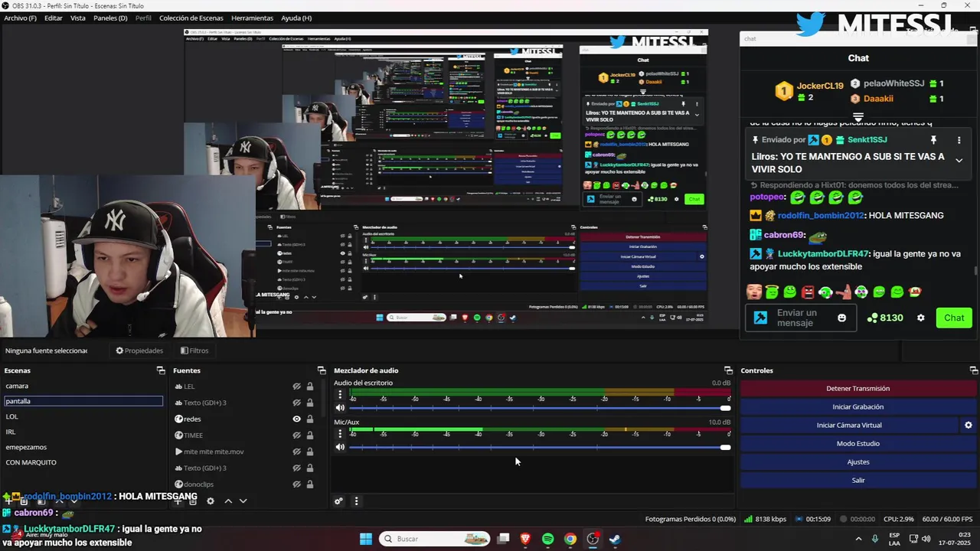Enable Modo Estudio
This screenshot has width=980, height=551.
[857, 444]
